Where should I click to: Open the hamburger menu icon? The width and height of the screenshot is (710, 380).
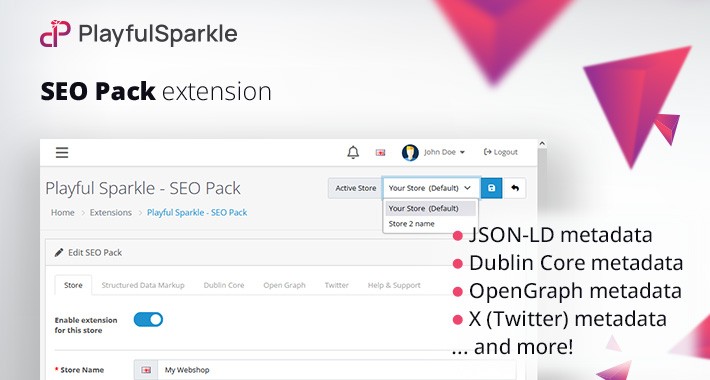coord(62,153)
